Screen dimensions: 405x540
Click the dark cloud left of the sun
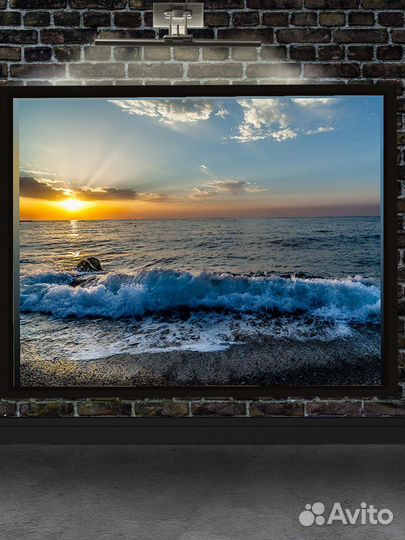(x=39, y=188)
